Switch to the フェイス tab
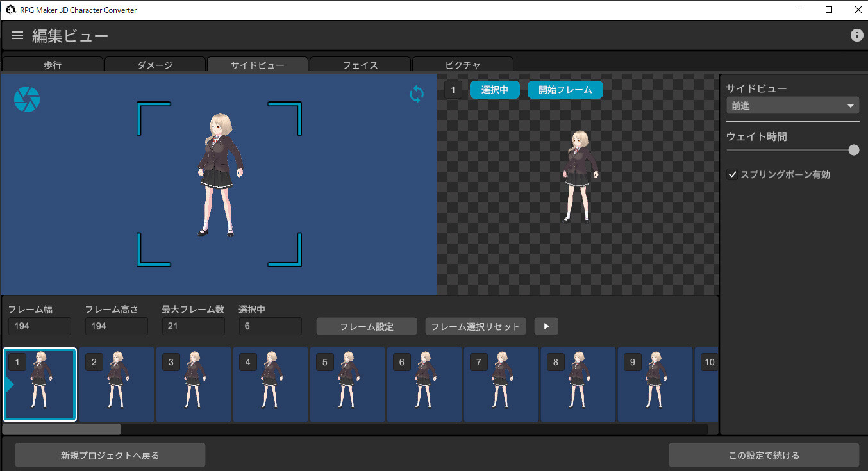This screenshot has height=471, width=868. point(360,65)
